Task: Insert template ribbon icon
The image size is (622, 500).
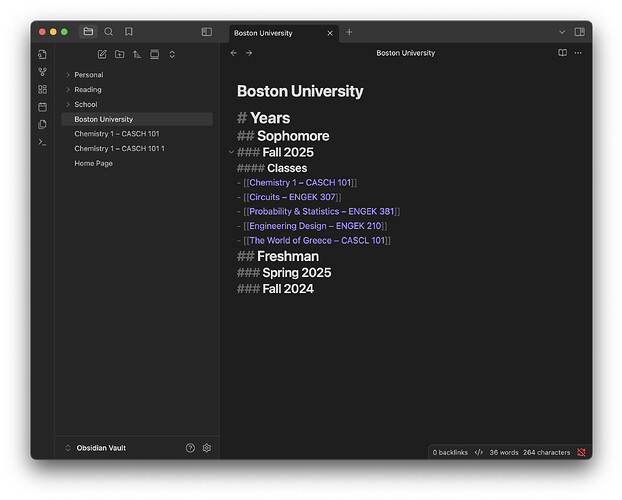Action: point(42,124)
